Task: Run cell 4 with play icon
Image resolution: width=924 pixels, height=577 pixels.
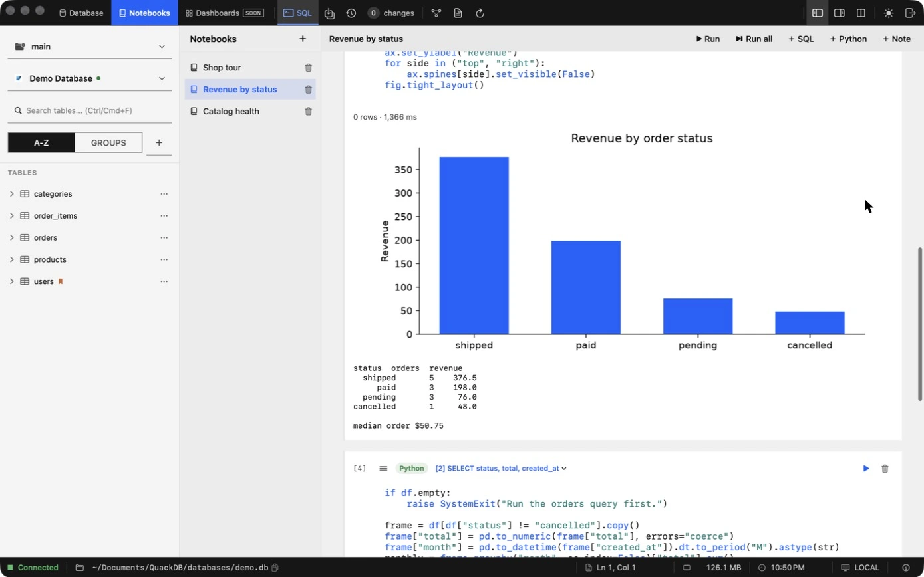Action: pos(866,469)
